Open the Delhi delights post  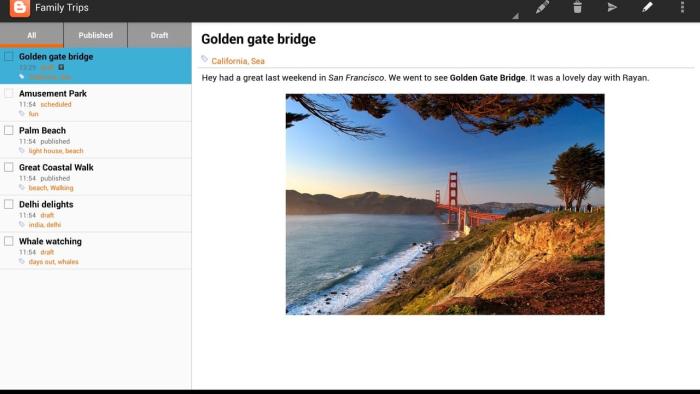click(x=96, y=214)
